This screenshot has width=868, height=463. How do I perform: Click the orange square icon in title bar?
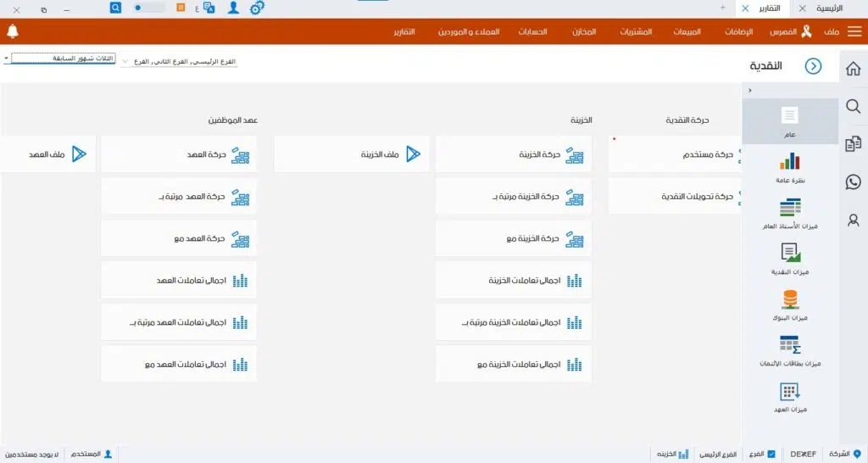181,7
